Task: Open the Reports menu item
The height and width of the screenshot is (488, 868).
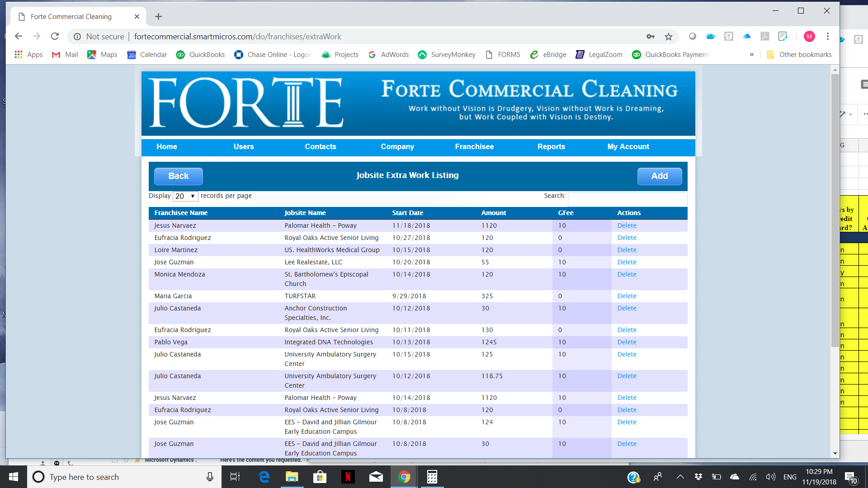Action: pos(551,147)
